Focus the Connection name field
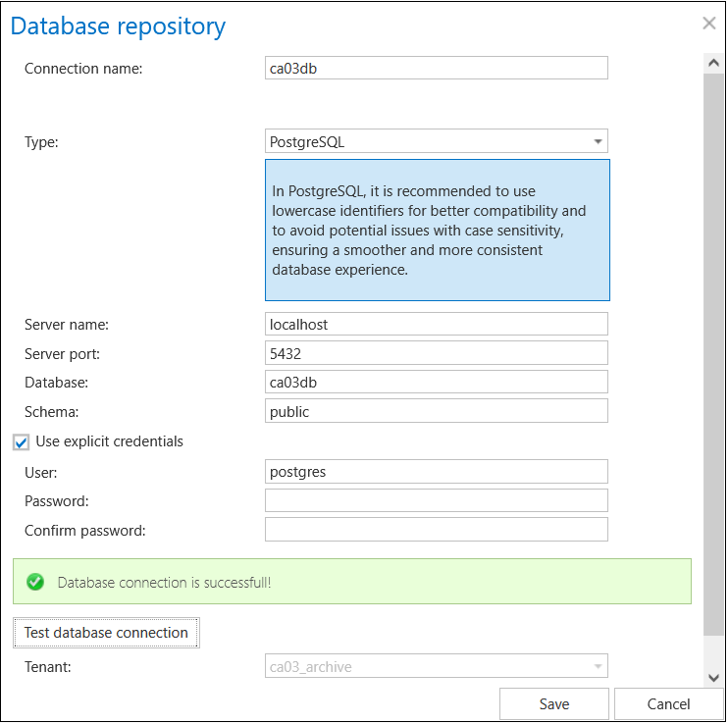Viewport: 728px width, 724px height. pyautogui.click(x=436, y=68)
